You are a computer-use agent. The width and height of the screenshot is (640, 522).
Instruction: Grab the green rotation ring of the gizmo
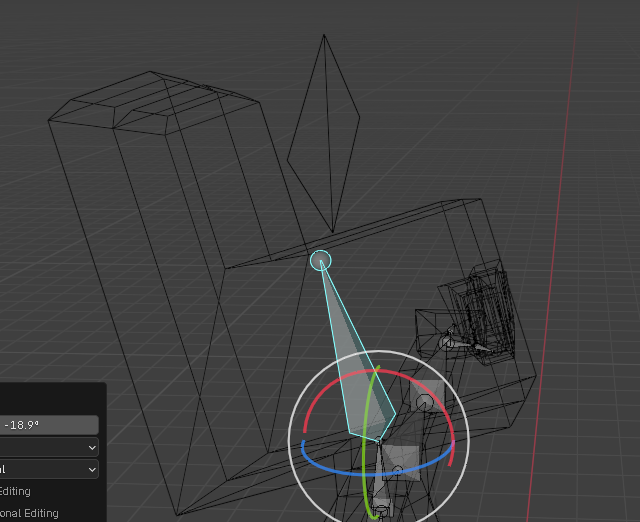pyautogui.click(x=364, y=441)
